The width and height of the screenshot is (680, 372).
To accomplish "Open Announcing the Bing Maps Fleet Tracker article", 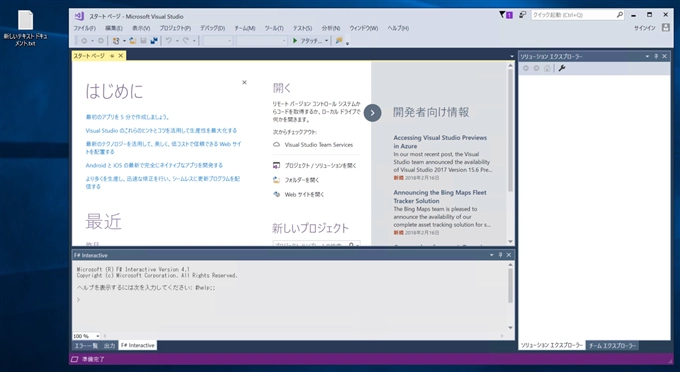I will (440, 197).
